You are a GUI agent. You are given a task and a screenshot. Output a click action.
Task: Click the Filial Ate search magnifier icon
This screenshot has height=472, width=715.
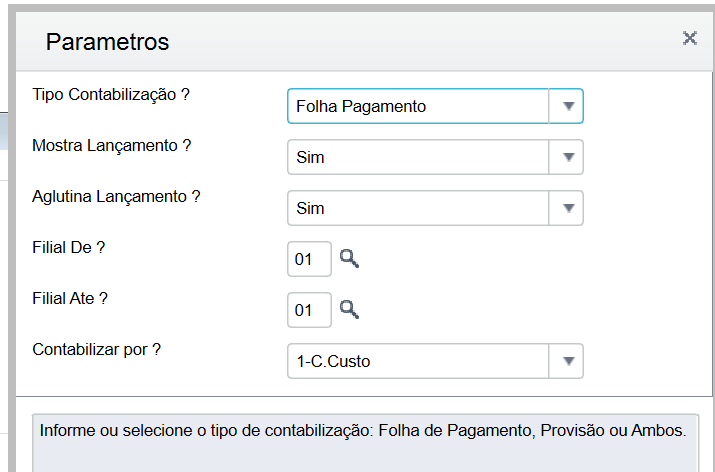[349, 309]
